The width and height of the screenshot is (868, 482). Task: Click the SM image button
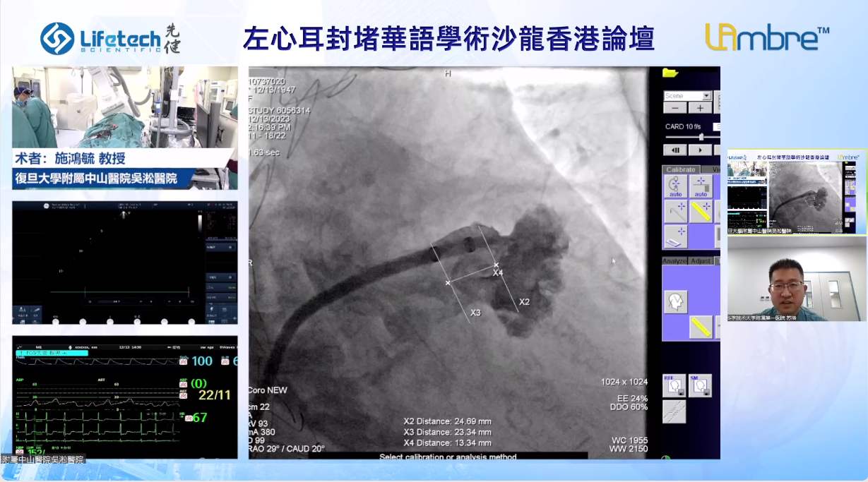click(699, 385)
